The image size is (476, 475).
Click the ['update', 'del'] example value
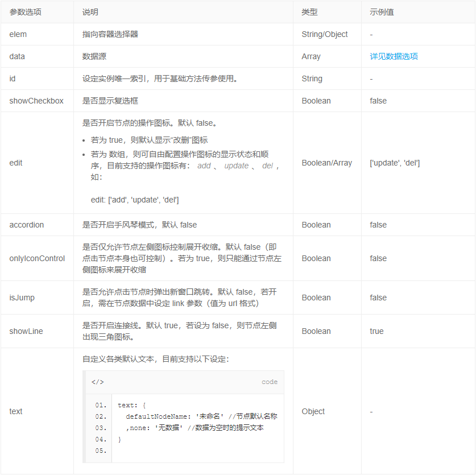tap(395, 163)
